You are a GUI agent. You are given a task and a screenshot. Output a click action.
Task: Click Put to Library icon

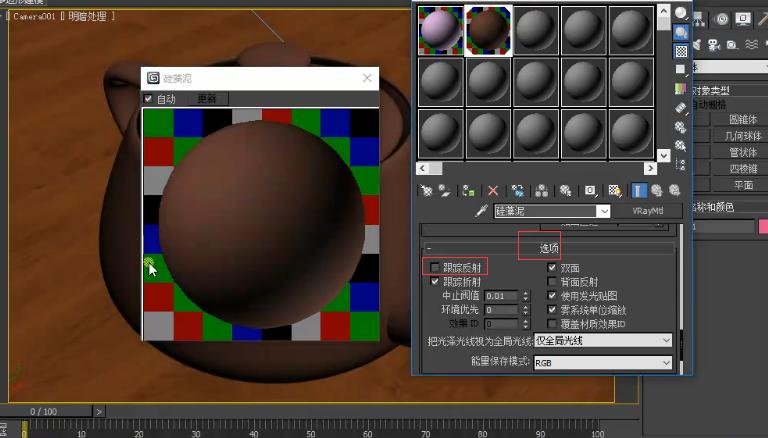pos(566,191)
